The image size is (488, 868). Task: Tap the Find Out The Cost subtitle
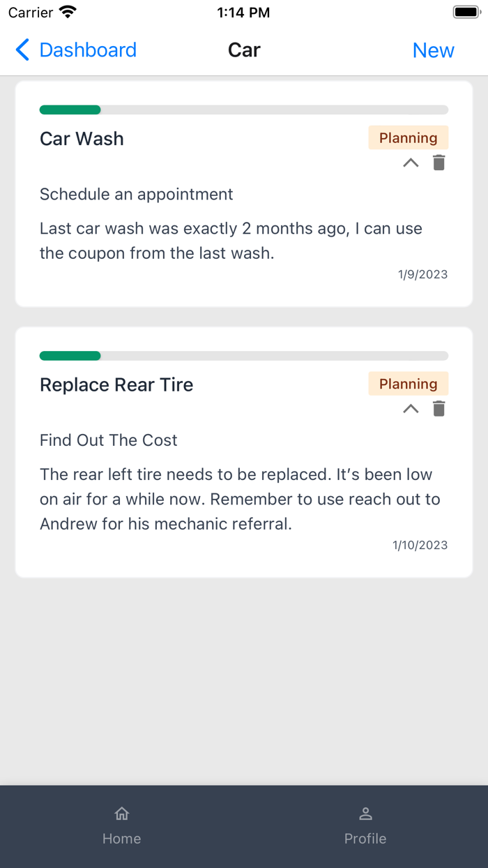(x=109, y=440)
